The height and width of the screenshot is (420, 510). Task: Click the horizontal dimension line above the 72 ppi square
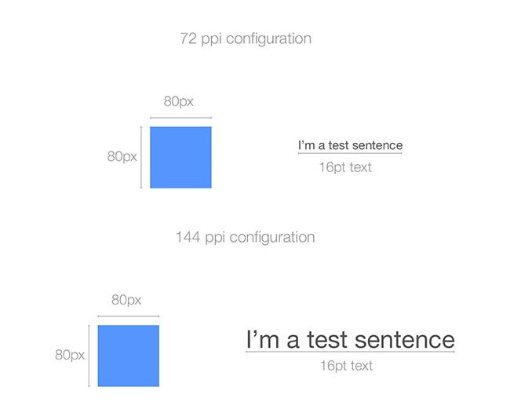pos(180,118)
